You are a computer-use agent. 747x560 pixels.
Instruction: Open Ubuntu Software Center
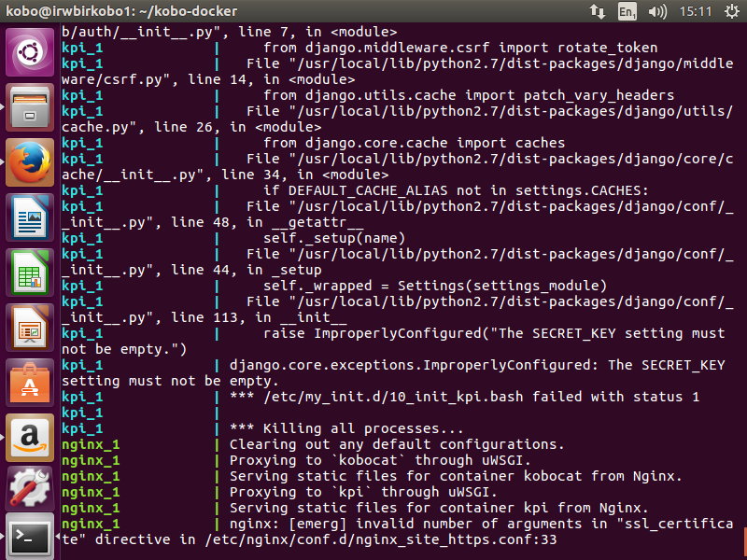click(x=30, y=384)
